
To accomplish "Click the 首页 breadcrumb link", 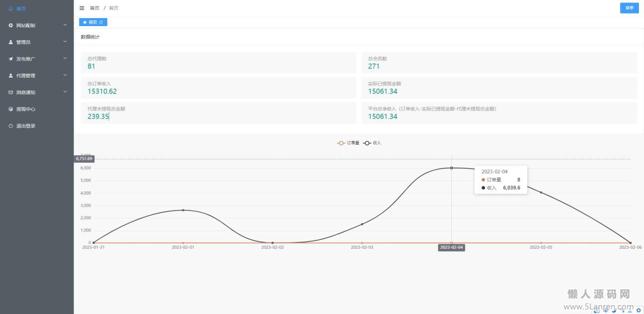I will 94,8.
